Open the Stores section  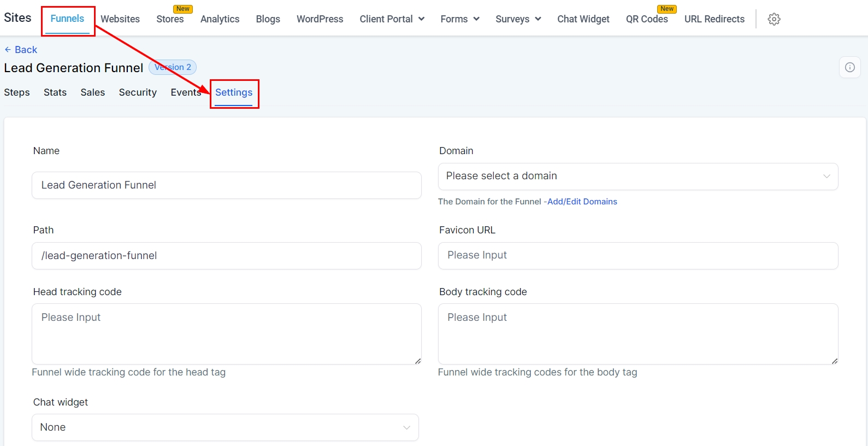[x=170, y=19]
